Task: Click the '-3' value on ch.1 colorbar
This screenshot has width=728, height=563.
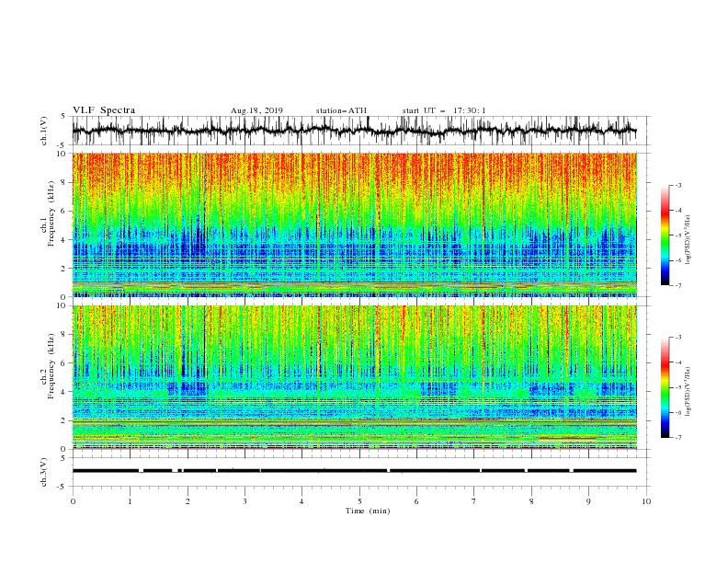Action: click(x=678, y=185)
